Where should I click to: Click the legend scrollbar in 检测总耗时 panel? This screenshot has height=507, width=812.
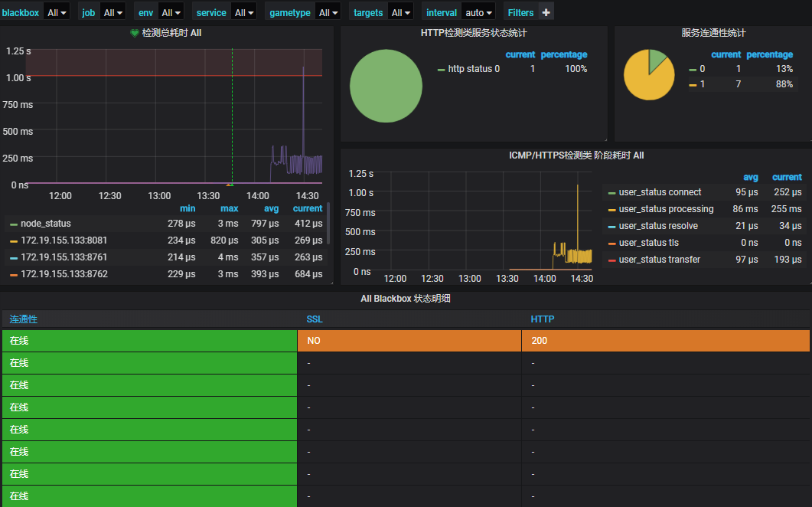point(328,224)
